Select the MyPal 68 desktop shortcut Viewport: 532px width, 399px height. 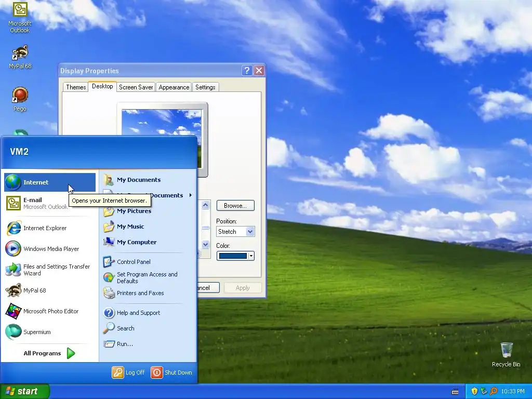pos(20,57)
